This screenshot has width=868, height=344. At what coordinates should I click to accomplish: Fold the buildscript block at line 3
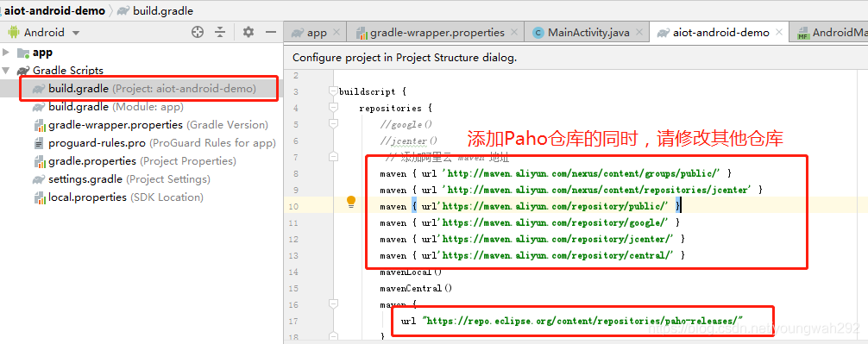(333, 91)
